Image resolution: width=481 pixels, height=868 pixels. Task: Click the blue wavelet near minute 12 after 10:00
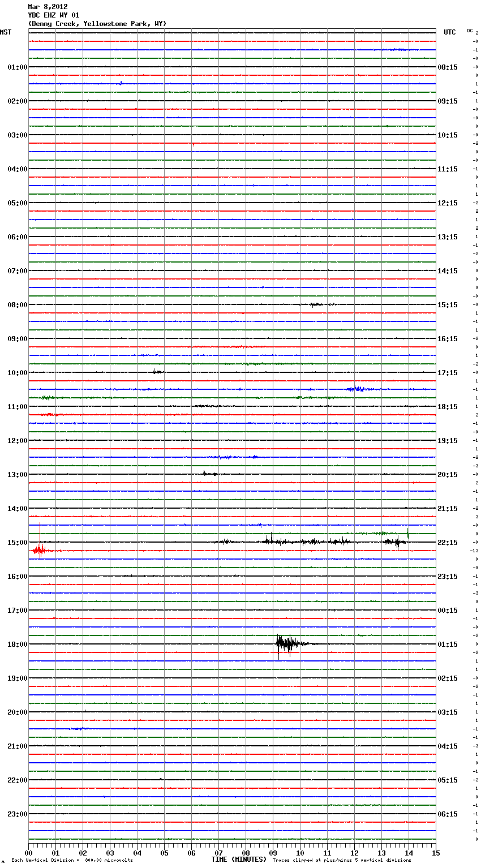coord(356,389)
